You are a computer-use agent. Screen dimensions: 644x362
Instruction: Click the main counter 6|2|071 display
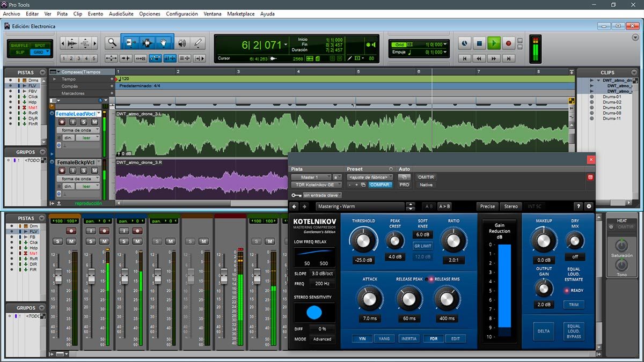[261, 45]
